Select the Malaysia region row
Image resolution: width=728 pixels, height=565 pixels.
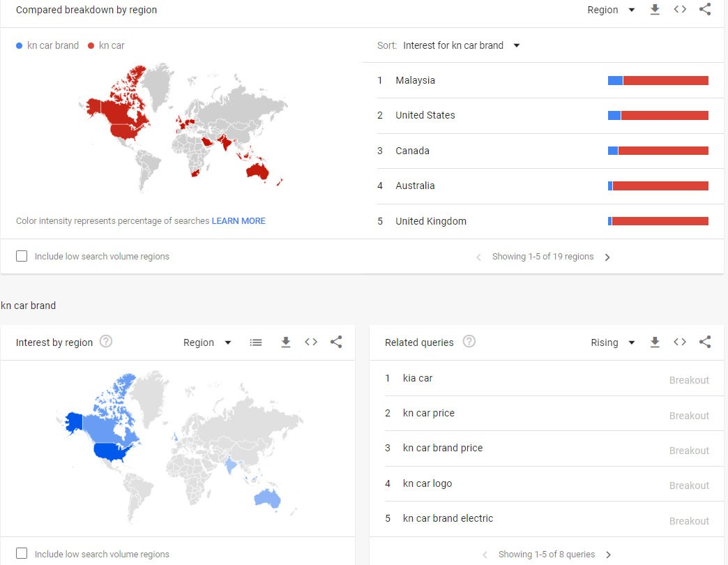pos(415,80)
